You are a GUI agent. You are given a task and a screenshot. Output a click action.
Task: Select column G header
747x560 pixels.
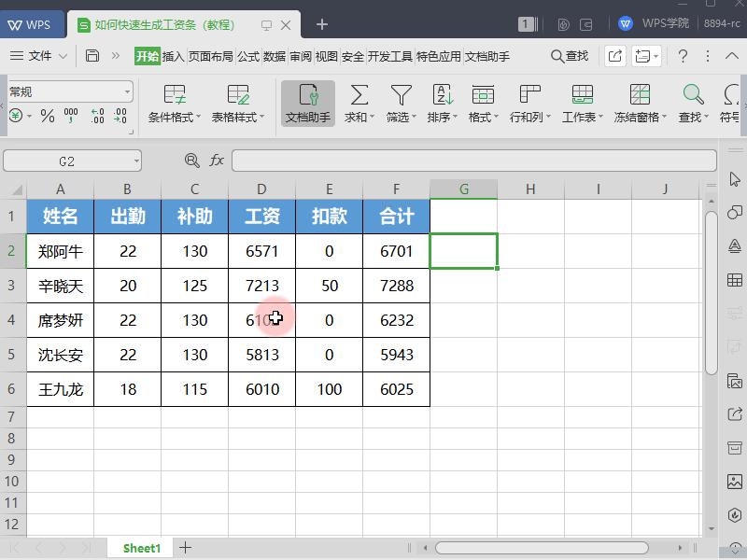pos(463,189)
